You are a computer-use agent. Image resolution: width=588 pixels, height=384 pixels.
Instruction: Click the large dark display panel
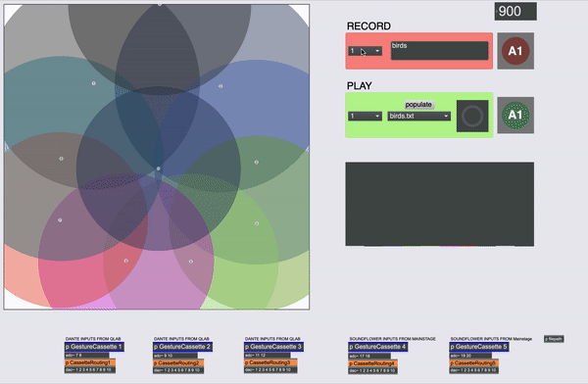tap(439, 204)
